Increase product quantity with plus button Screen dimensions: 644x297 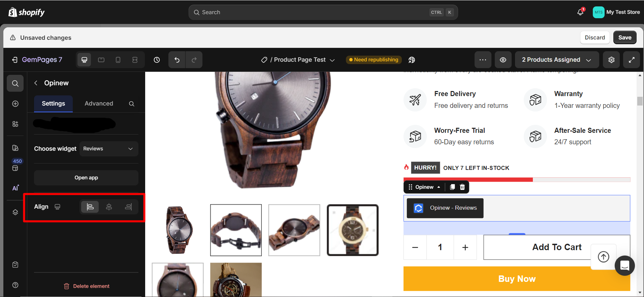coord(465,247)
